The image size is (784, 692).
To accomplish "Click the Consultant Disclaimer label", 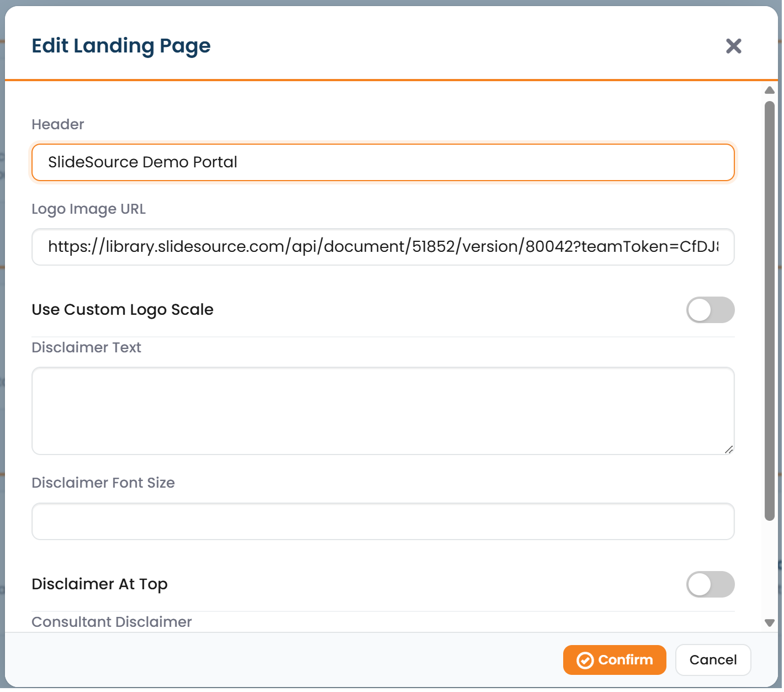I will coord(112,622).
